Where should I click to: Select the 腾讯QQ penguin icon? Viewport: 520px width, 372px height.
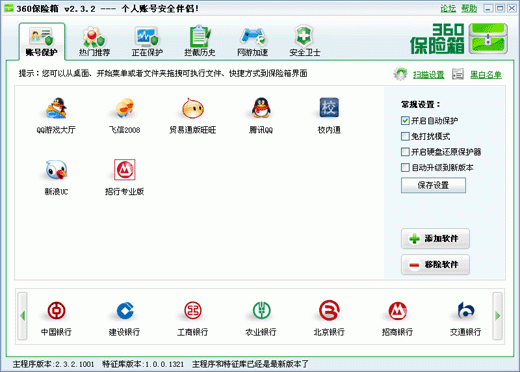[261, 108]
